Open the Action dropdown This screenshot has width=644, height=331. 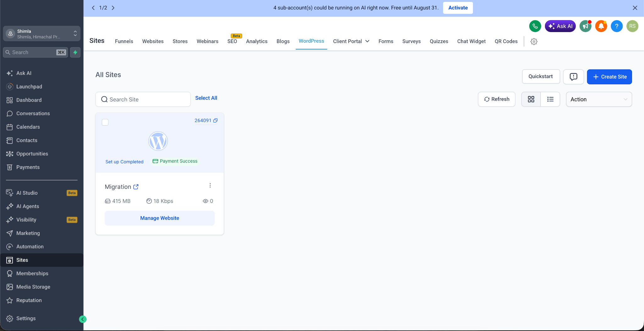[x=599, y=99]
